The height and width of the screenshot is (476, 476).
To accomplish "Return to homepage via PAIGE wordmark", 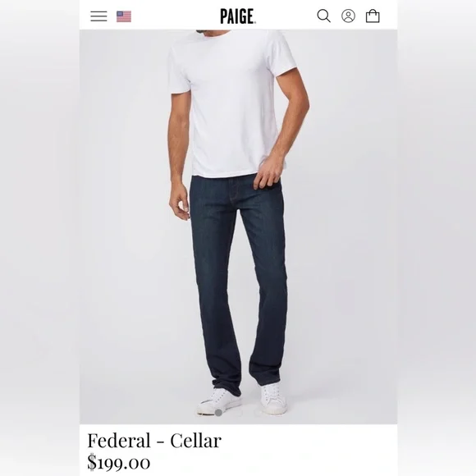I will tap(238, 16).
